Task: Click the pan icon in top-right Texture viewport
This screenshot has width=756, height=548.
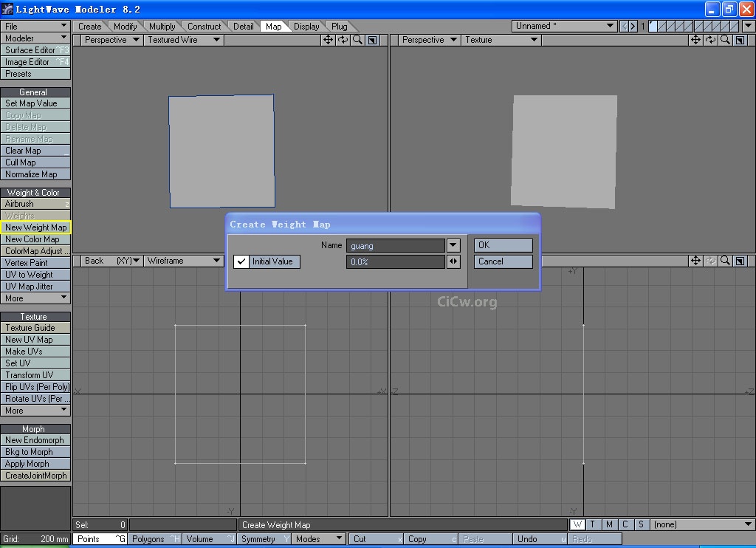Action: [695, 40]
